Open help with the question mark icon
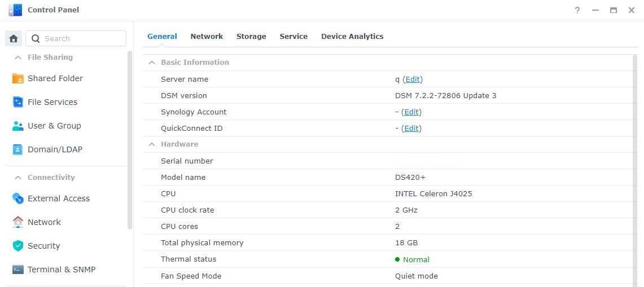The image size is (644, 287). coord(577,10)
